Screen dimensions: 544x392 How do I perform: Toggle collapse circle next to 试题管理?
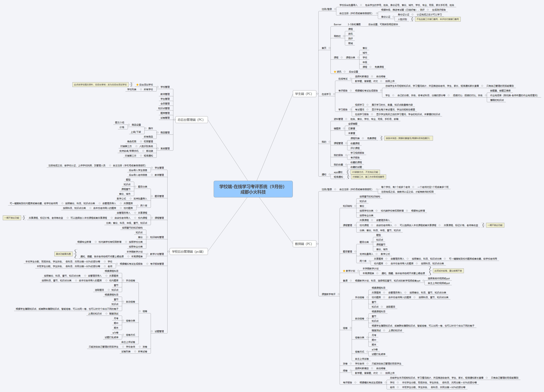pyautogui.click(x=152, y=331)
